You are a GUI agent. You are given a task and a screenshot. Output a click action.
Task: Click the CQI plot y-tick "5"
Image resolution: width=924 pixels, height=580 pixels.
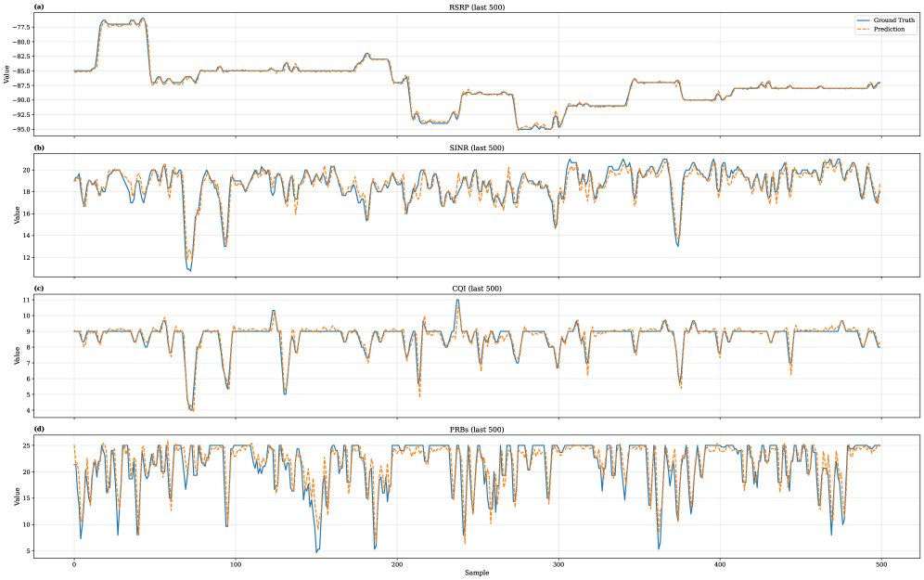click(x=28, y=395)
